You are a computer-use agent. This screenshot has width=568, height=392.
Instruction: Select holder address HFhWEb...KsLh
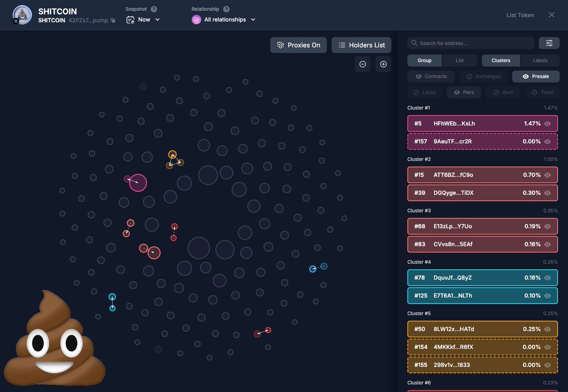coord(454,123)
